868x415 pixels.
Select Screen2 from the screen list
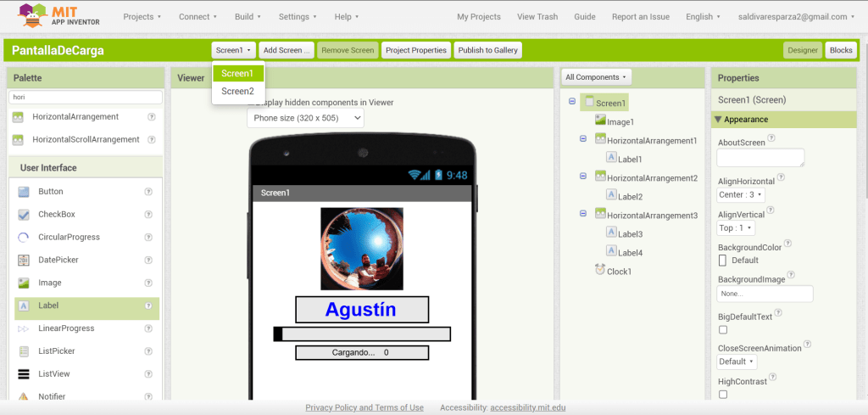point(237,92)
